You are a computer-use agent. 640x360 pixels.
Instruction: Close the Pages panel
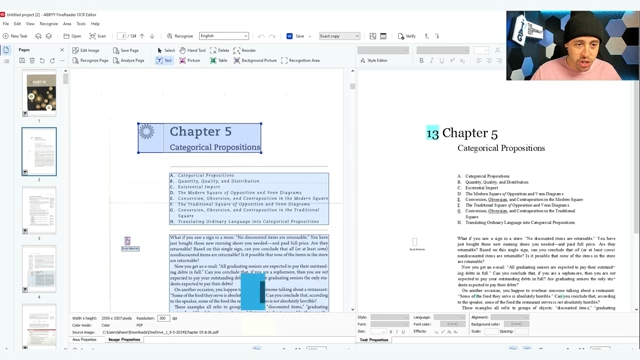point(62,50)
